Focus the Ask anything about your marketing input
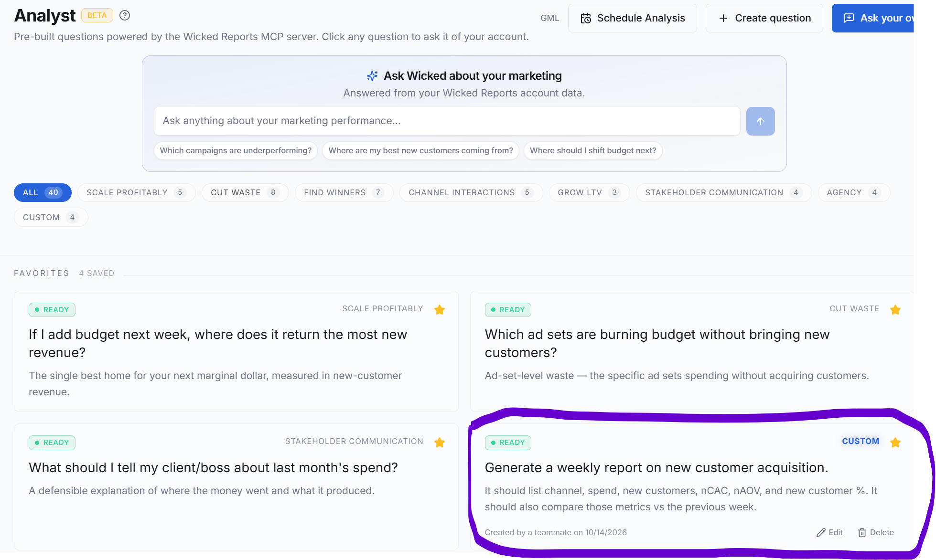 447,121
